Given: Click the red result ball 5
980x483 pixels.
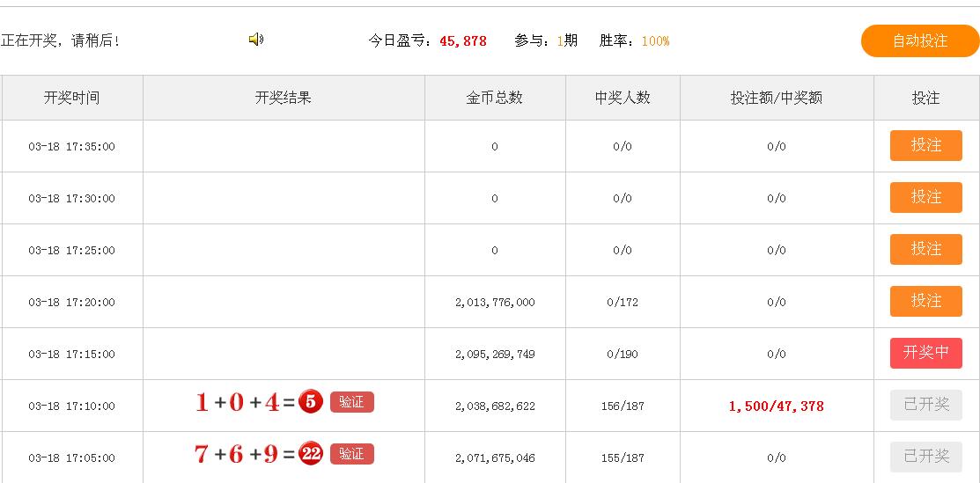Looking at the screenshot, I should pyautogui.click(x=311, y=402).
